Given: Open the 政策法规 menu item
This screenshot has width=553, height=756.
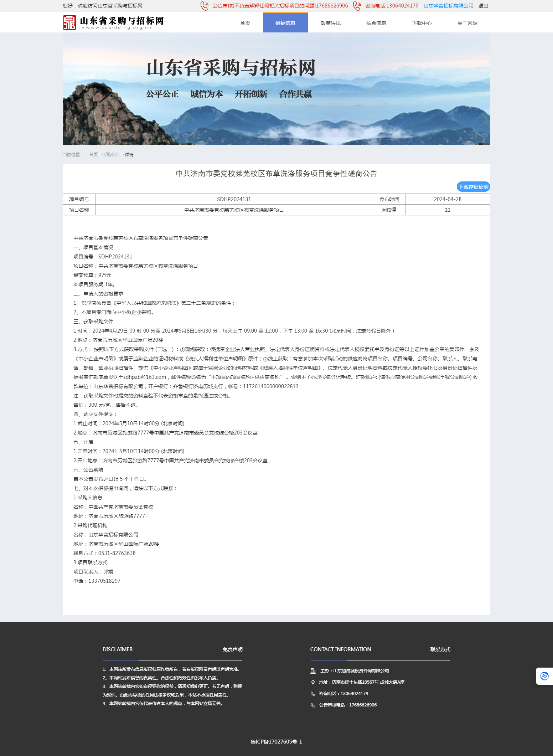Looking at the screenshot, I should click(331, 23).
